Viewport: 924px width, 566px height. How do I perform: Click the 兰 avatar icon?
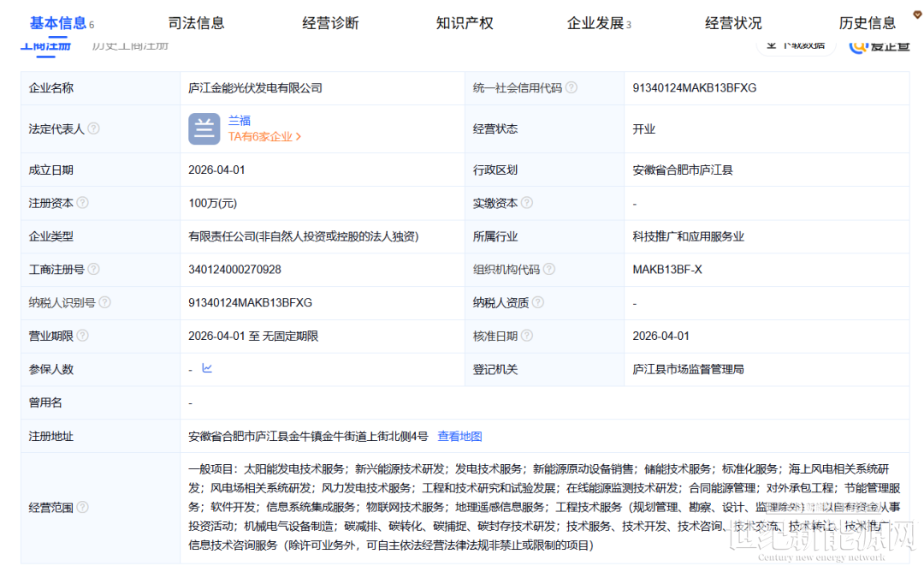tap(204, 128)
